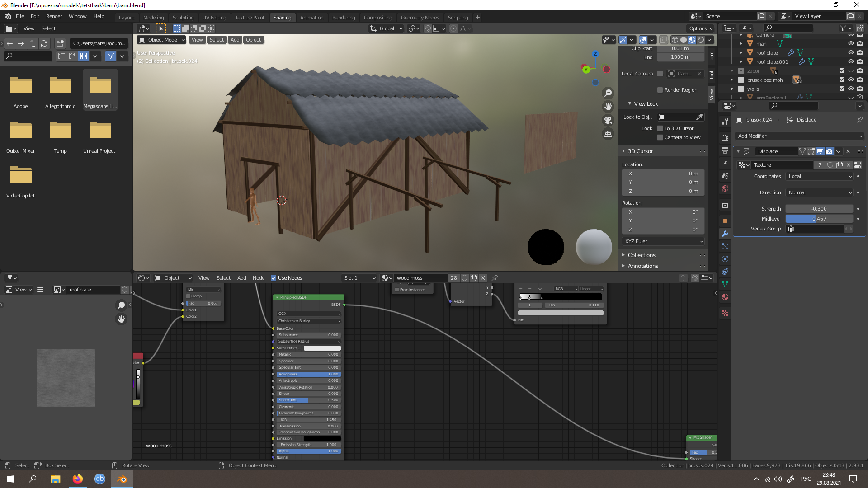Toggle the Use Nodes checkbox
Screen dimensions: 868x488
[x=274, y=278]
